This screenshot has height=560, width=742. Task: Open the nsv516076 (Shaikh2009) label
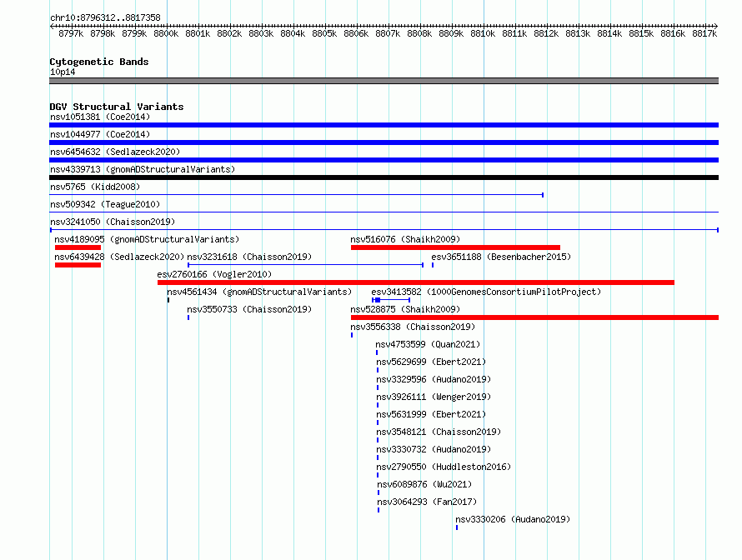(405, 239)
